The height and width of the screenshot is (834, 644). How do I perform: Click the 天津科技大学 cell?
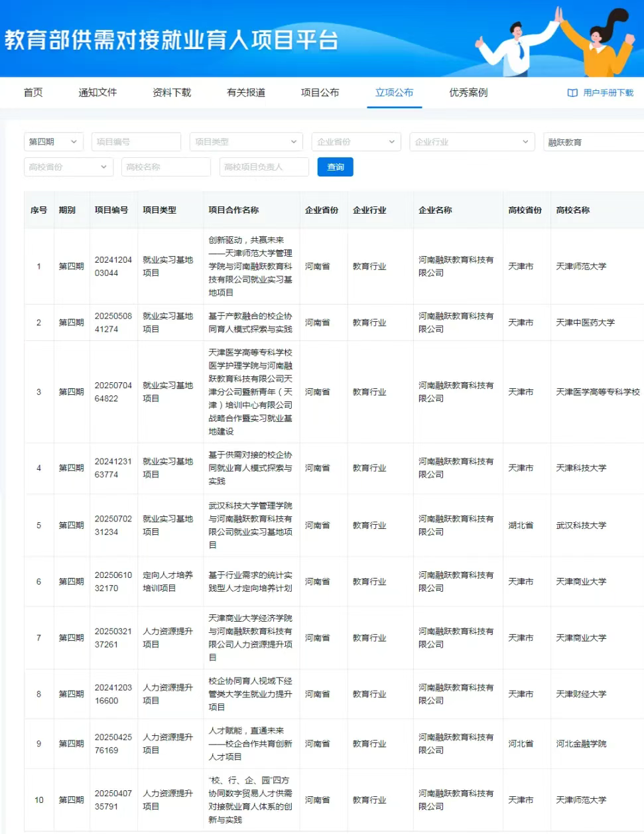pos(581,468)
